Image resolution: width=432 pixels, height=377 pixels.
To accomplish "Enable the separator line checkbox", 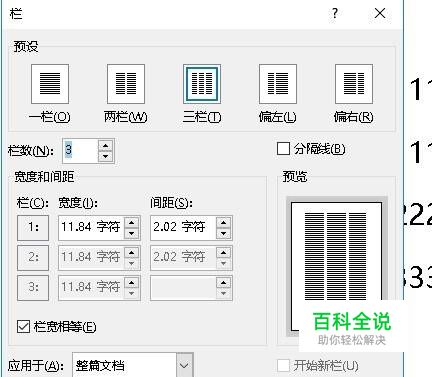I will (x=283, y=149).
